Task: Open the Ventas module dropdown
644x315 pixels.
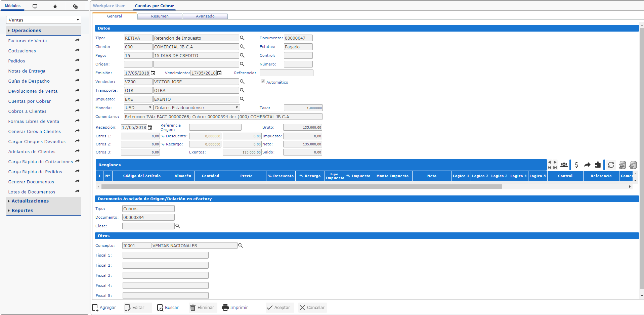Action: (44, 20)
